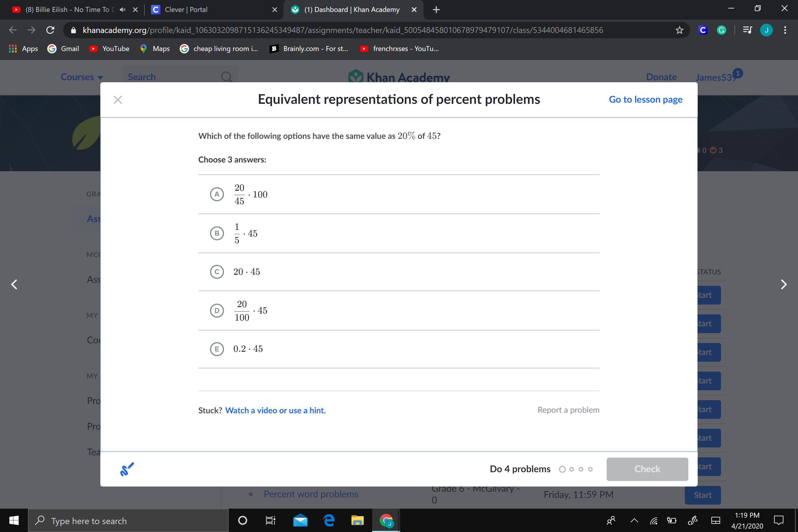Show hidden system tray icons
This screenshot has width=798, height=532.
[x=634, y=520]
